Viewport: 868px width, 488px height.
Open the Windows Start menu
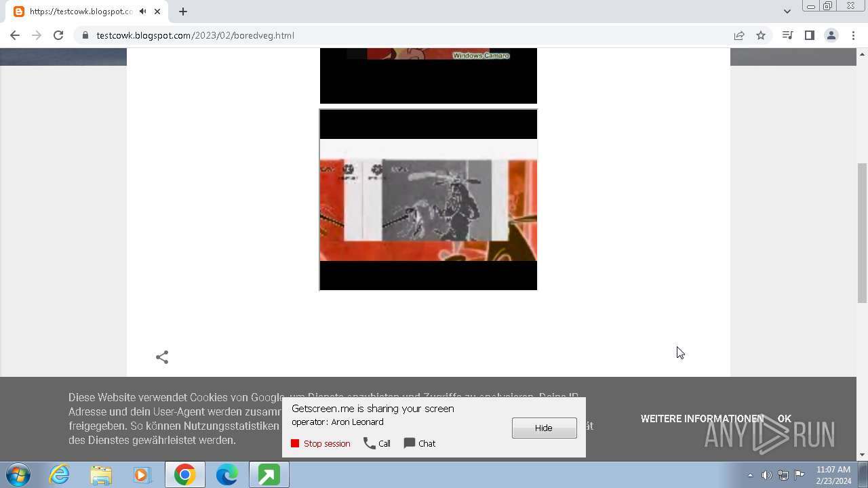[18, 475]
